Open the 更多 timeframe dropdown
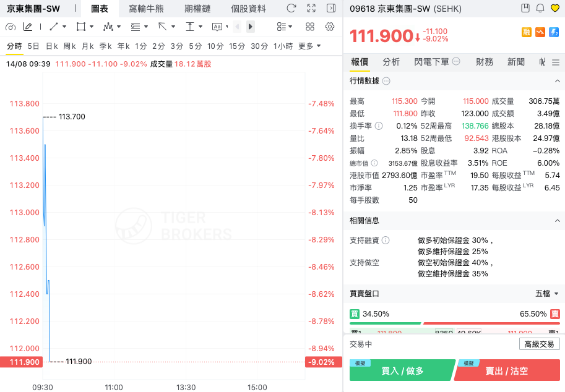Image resolution: width=565 pixels, height=392 pixels. (309, 46)
